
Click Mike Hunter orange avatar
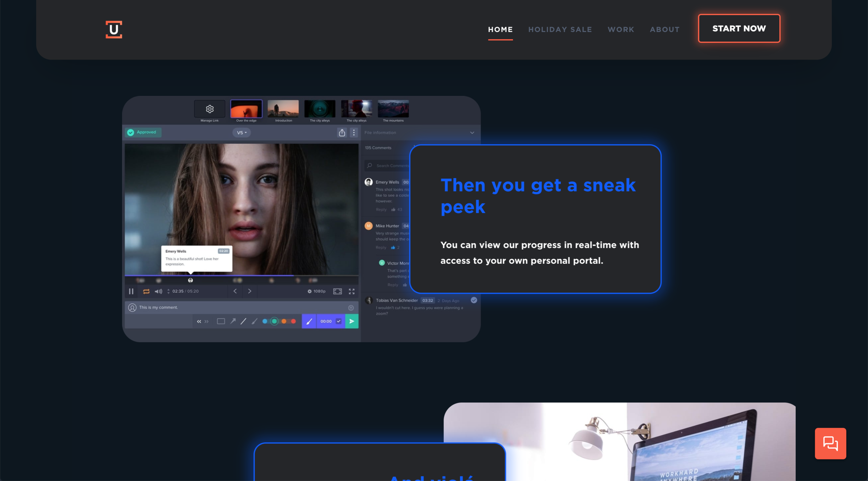point(368,226)
